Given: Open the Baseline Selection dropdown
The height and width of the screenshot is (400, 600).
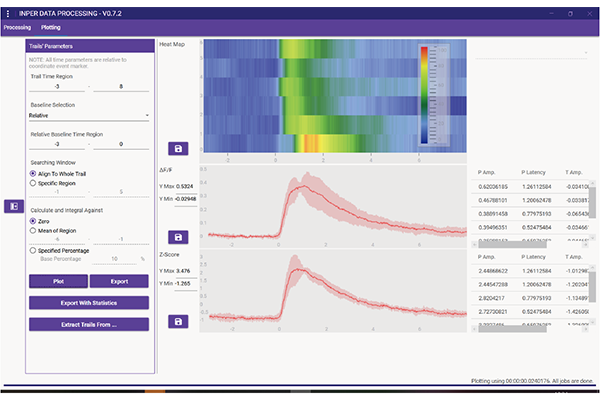Looking at the screenshot, I should (88, 115).
